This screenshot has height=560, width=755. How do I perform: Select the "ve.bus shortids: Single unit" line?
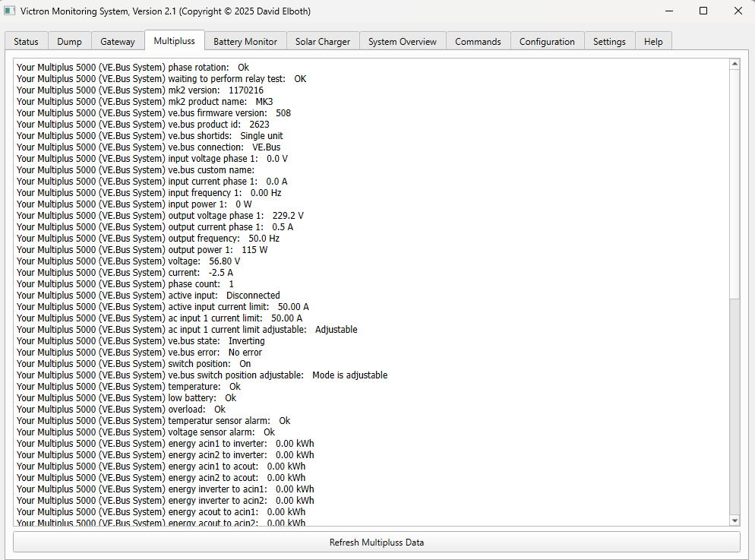click(150, 136)
